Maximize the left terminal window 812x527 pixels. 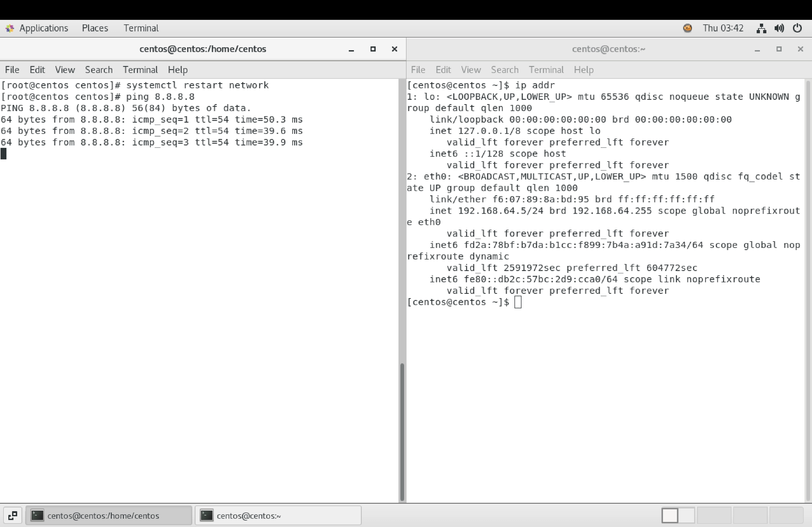point(373,49)
